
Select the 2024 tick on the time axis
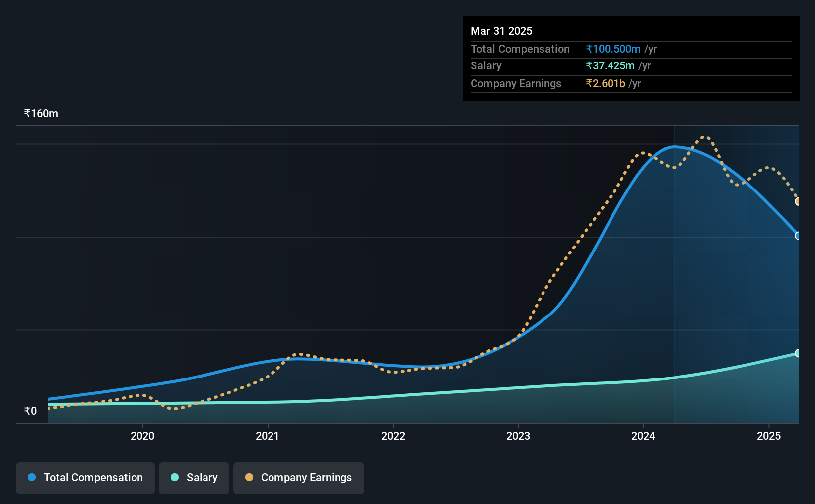point(643,436)
